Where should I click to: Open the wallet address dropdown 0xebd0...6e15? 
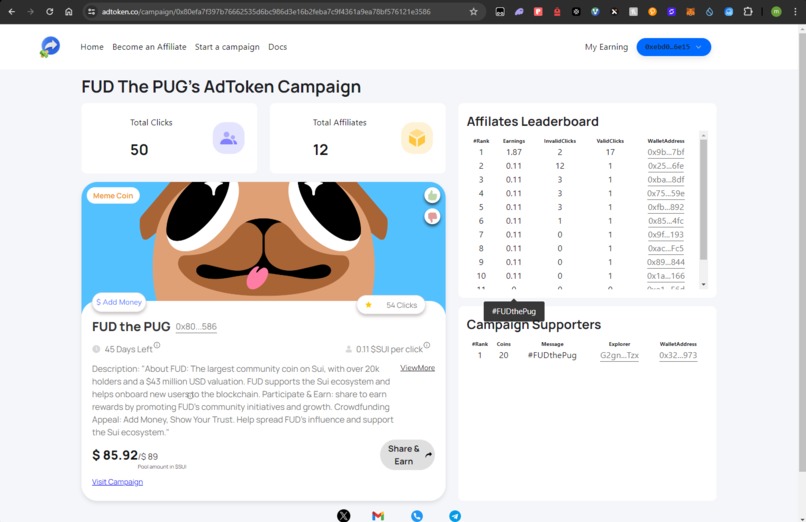(673, 47)
